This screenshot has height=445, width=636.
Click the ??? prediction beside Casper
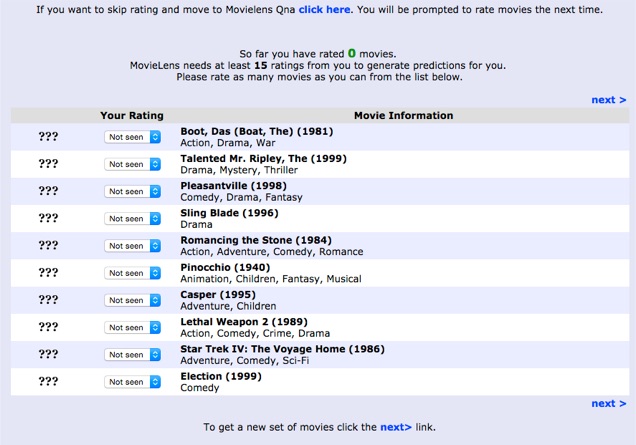tap(48, 300)
